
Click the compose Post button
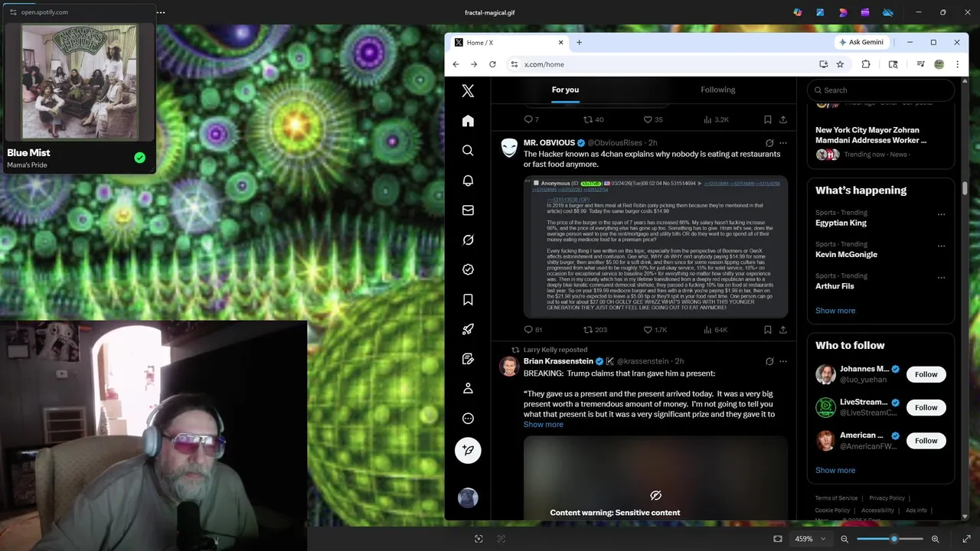[468, 451]
